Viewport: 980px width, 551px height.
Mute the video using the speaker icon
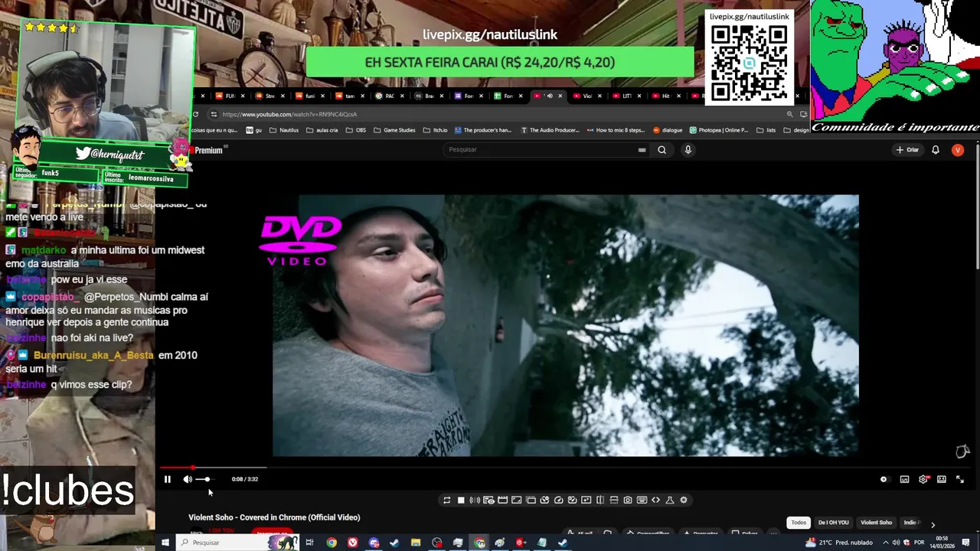click(x=188, y=479)
